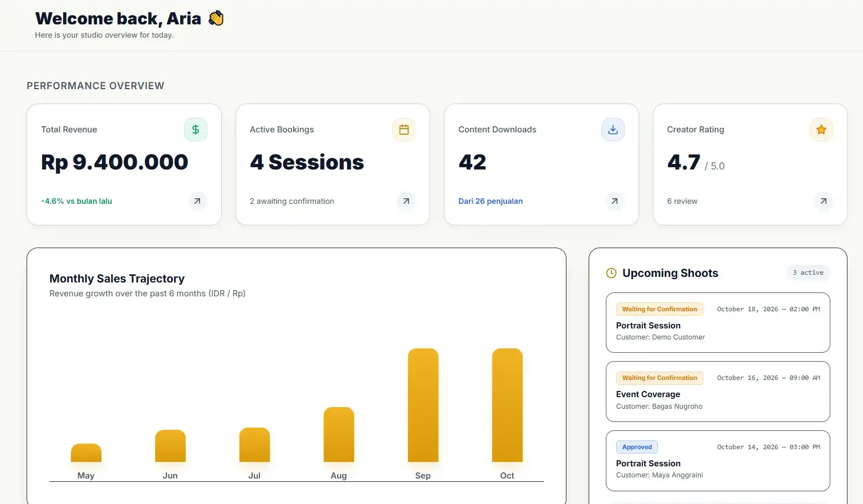863x504 pixels.
Task: Click the Approved status tag
Action: (637, 447)
